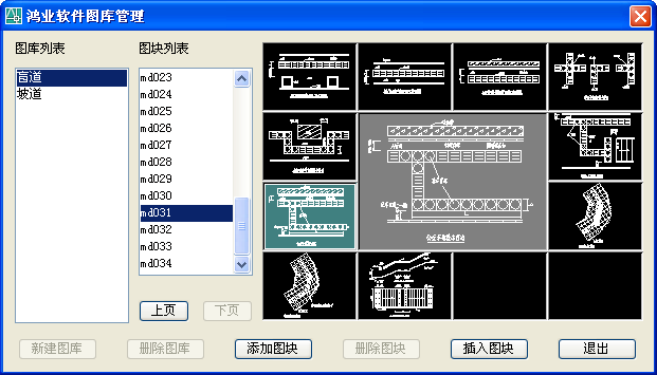Click the large gray enlarged preview
Viewport: 657px width, 375px height.
453,181
